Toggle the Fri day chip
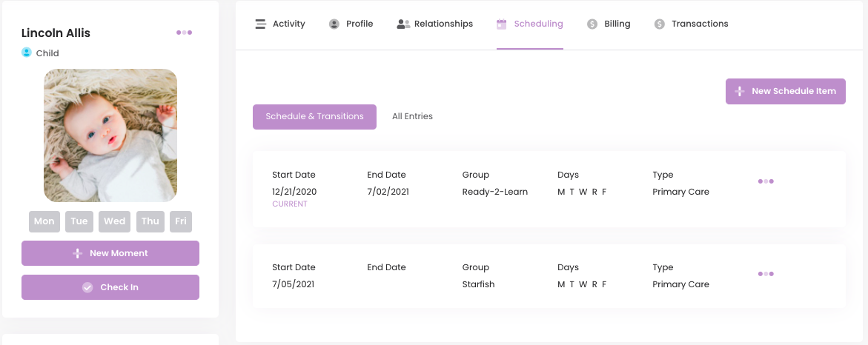The height and width of the screenshot is (345, 868). click(x=180, y=221)
